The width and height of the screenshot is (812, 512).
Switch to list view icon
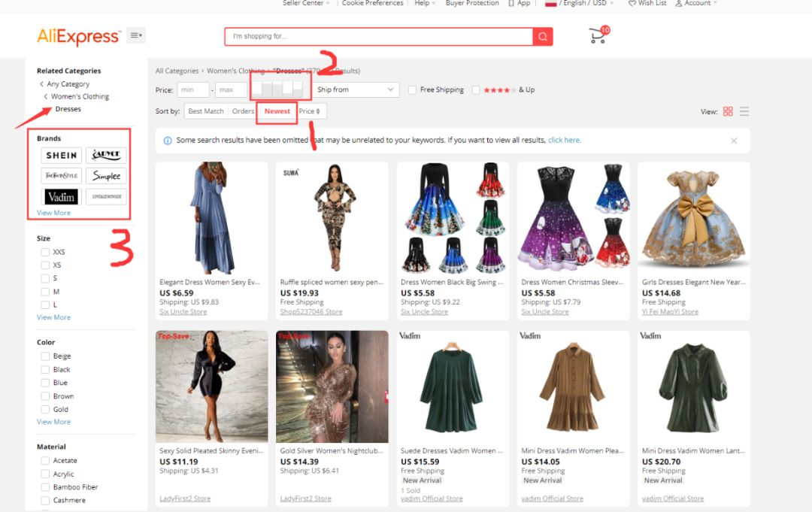[744, 111]
